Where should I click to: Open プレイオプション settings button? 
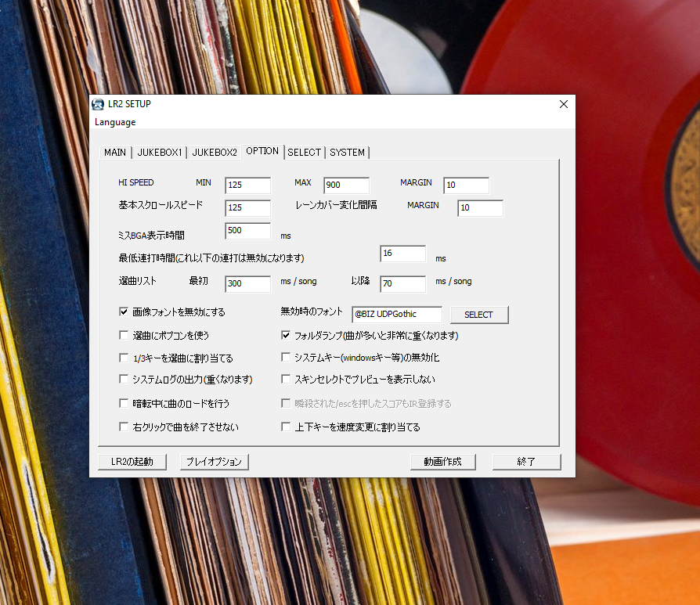click(x=214, y=462)
